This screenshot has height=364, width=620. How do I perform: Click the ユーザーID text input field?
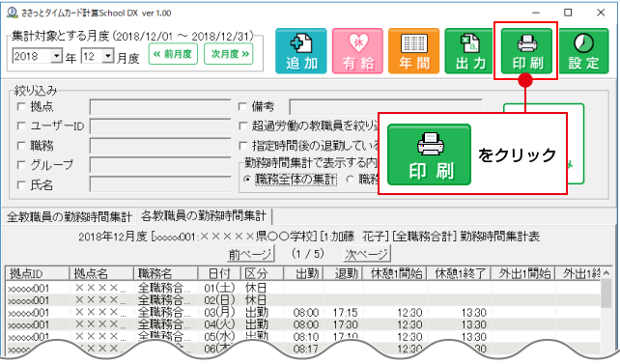pos(160,126)
